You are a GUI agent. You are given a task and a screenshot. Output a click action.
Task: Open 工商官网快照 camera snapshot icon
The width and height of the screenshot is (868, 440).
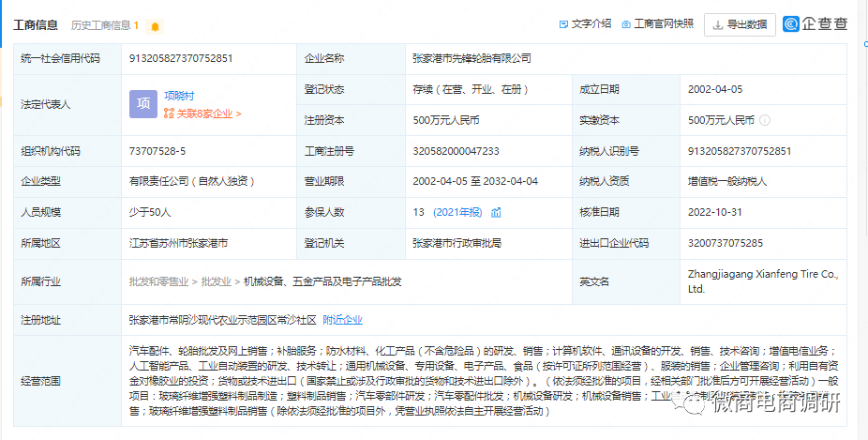click(x=627, y=24)
